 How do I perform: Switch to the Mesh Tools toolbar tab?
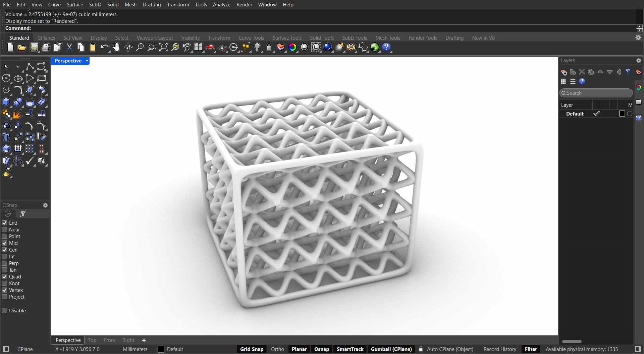(388, 38)
